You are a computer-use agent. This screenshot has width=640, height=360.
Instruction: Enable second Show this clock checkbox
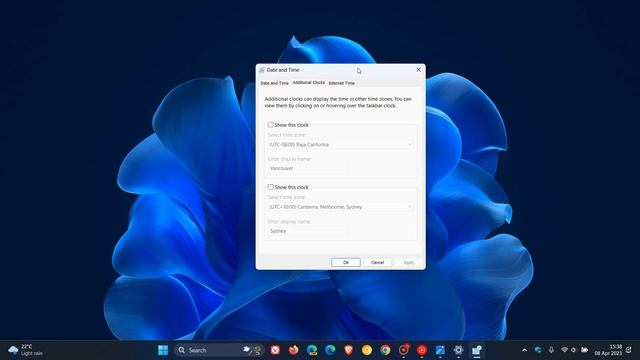(x=270, y=187)
